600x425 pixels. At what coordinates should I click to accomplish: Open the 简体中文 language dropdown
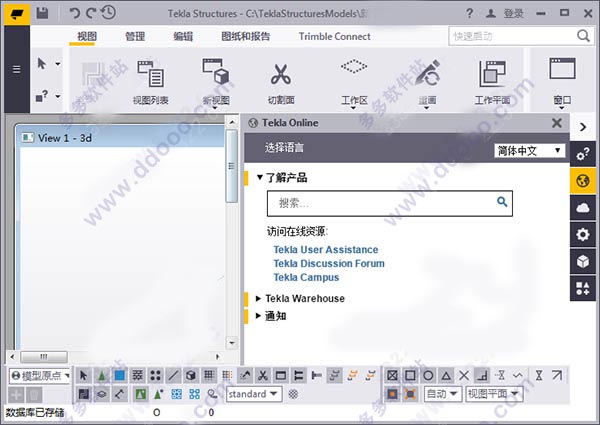(530, 151)
